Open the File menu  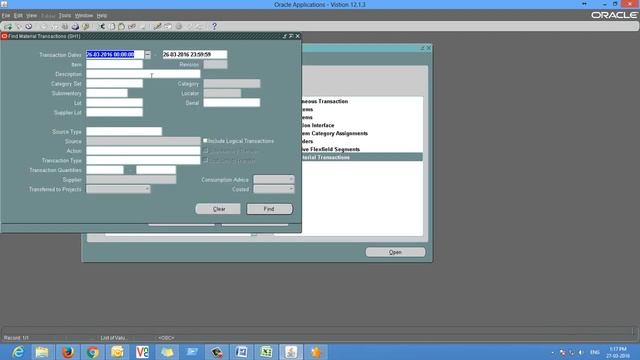click(x=6, y=16)
